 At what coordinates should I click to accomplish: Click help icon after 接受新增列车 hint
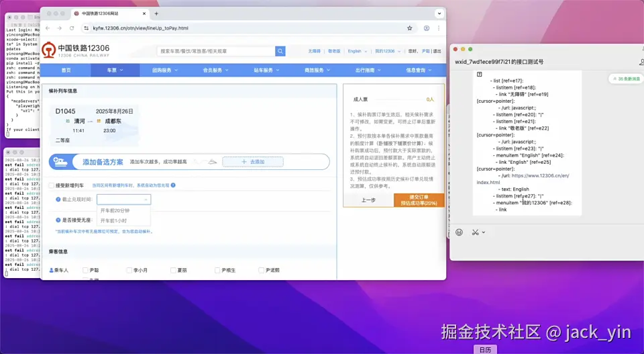point(173,185)
